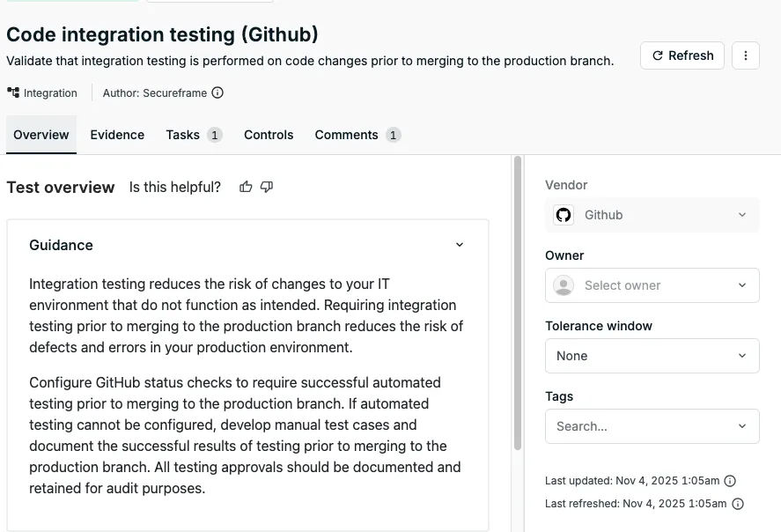Open the Controls tab
Screen dimensions: 781x532
[269, 135]
